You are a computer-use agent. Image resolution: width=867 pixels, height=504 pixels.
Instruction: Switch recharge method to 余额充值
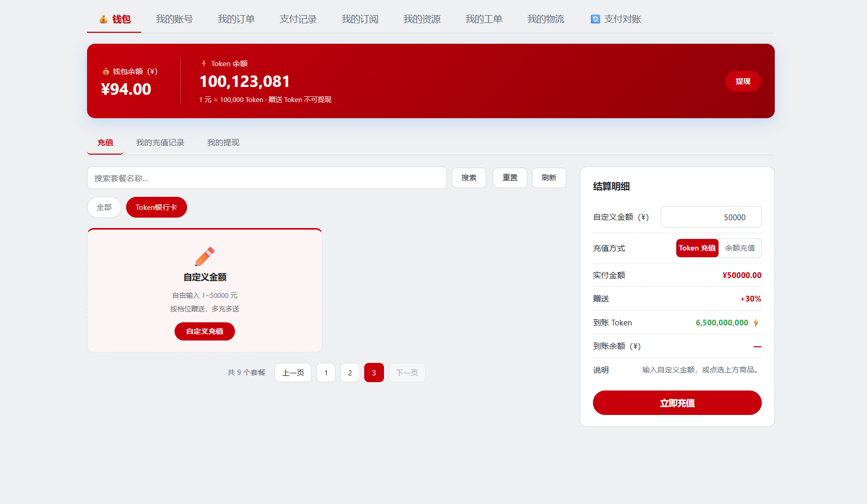[x=740, y=248]
